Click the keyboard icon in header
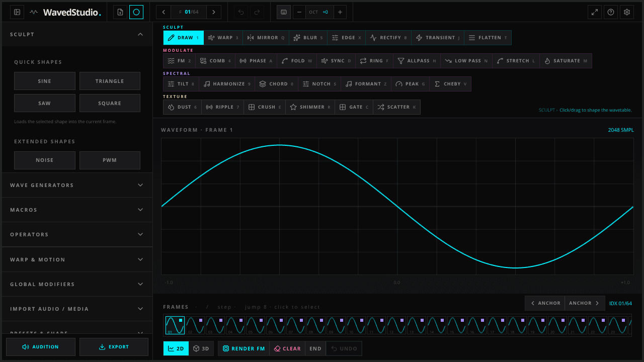Image resolution: width=644 pixels, height=362 pixels. coord(284,12)
